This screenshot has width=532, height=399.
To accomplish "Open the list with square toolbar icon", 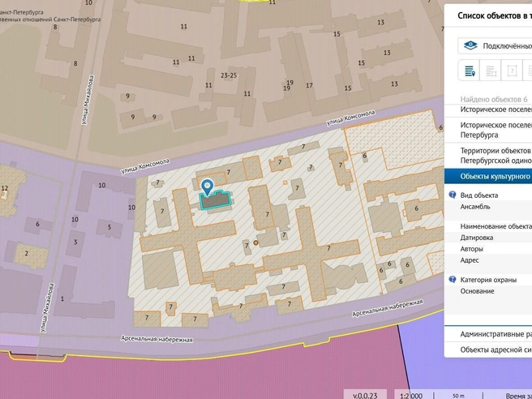I will coord(491,71).
